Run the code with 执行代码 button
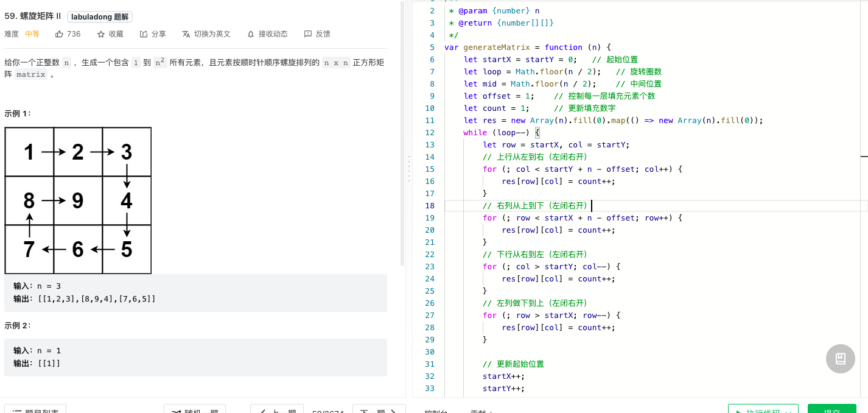The height and width of the screenshot is (413, 868). pos(763,408)
